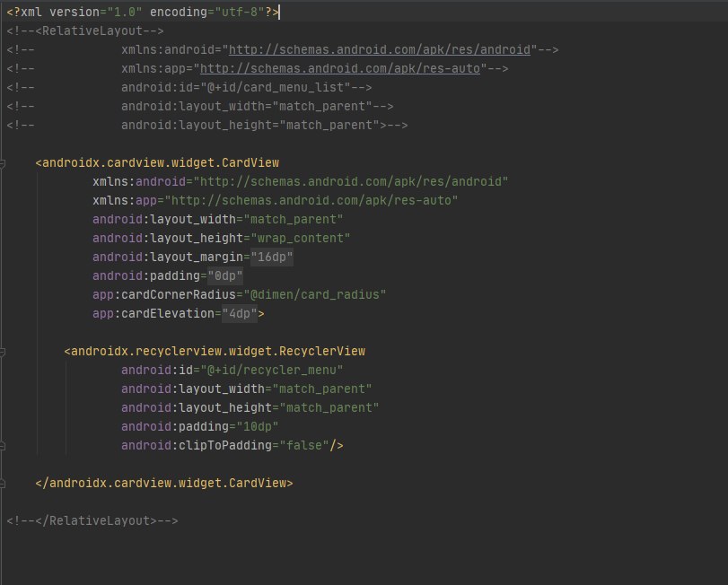Click the 4dp cardElevation value
The width and height of the screenshot is (728, 585).
point(240,314)
